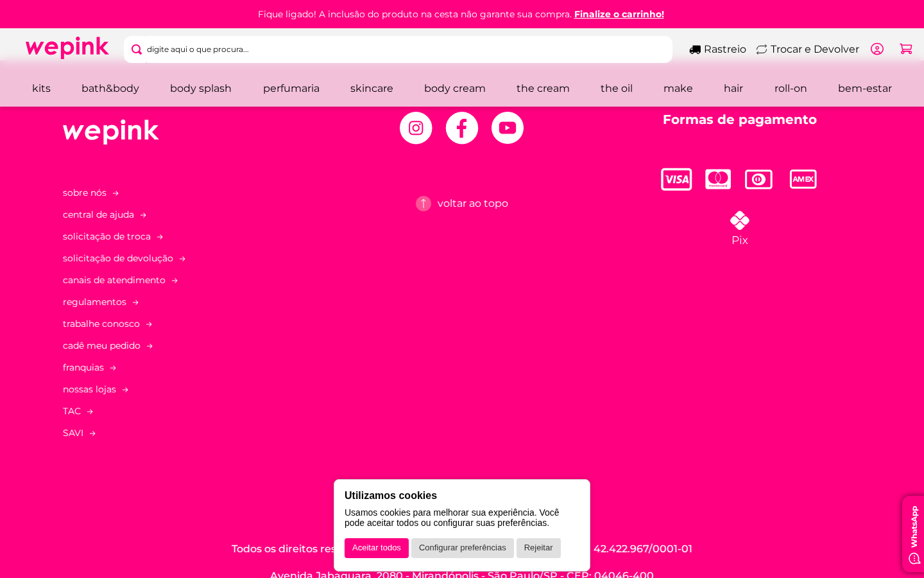This screenshot has width=924, height=578.
Task: Open the central de ajuda link
Action: coord(105,215)
